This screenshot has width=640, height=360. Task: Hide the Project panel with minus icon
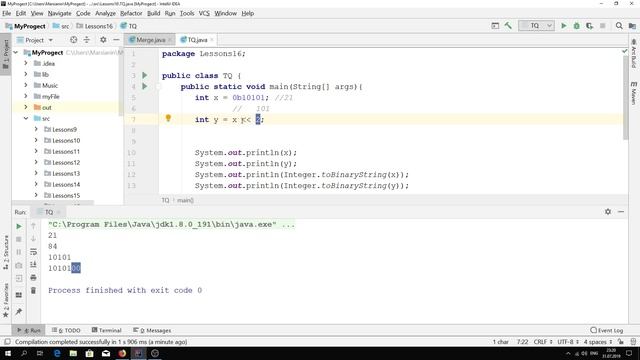(x=116, y=40)
